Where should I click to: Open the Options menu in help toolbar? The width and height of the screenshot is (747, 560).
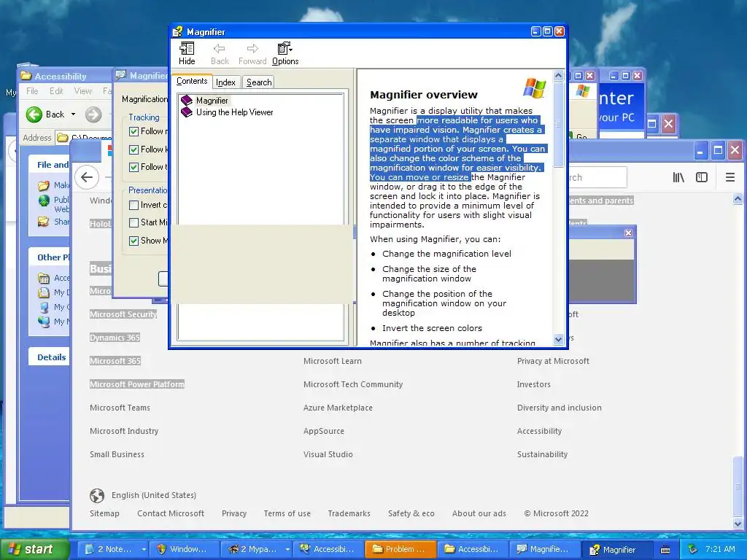tap(285, 53)
